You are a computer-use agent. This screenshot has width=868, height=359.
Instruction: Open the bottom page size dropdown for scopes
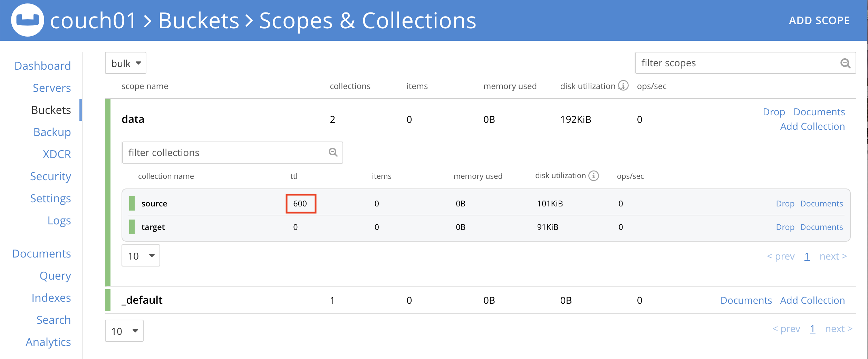[124, 330]
